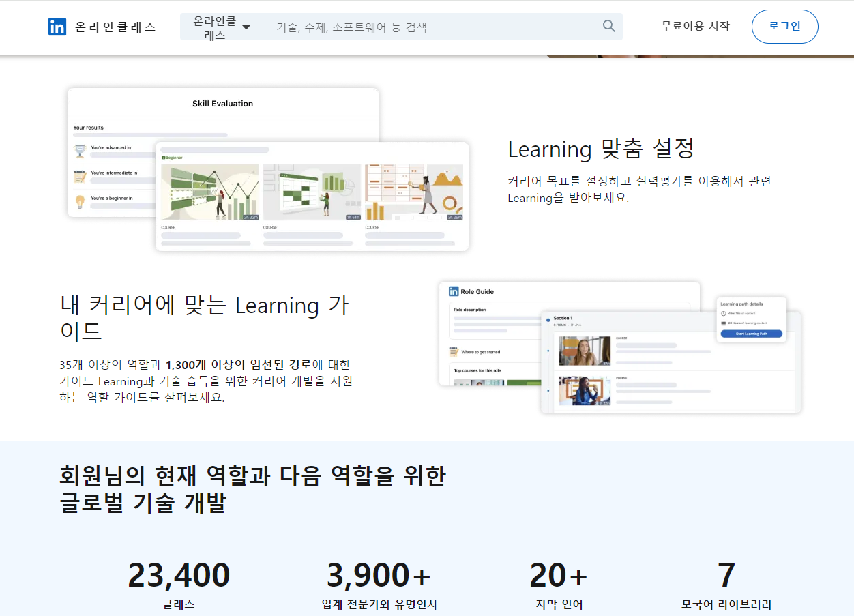Image resolution: width=854 pixels, height=616 pixels.
Task: Click the 온라인클래스 brand text
Action: [x=115, y=27]
